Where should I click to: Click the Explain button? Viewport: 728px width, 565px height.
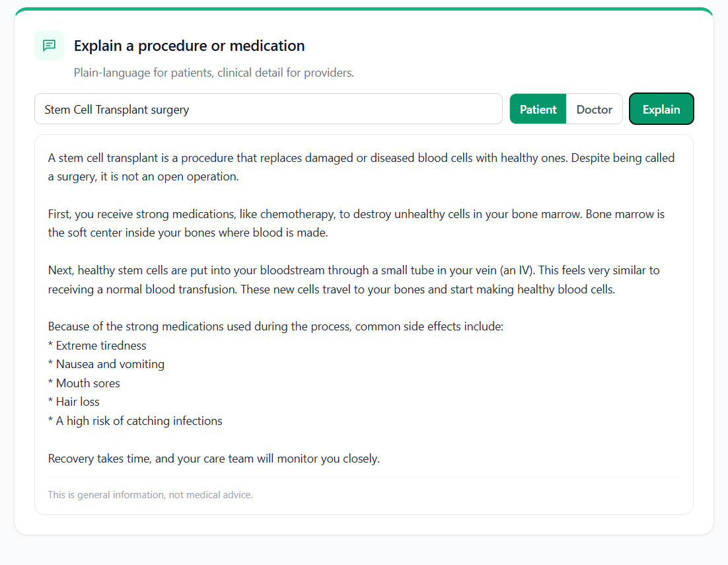pyautogui.click(x=661, y=109)
